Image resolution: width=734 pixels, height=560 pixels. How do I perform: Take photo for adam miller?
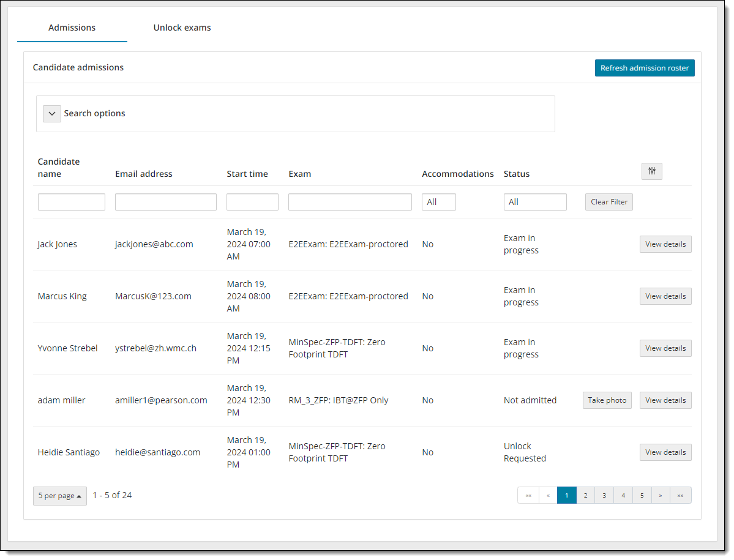(607, 400)
